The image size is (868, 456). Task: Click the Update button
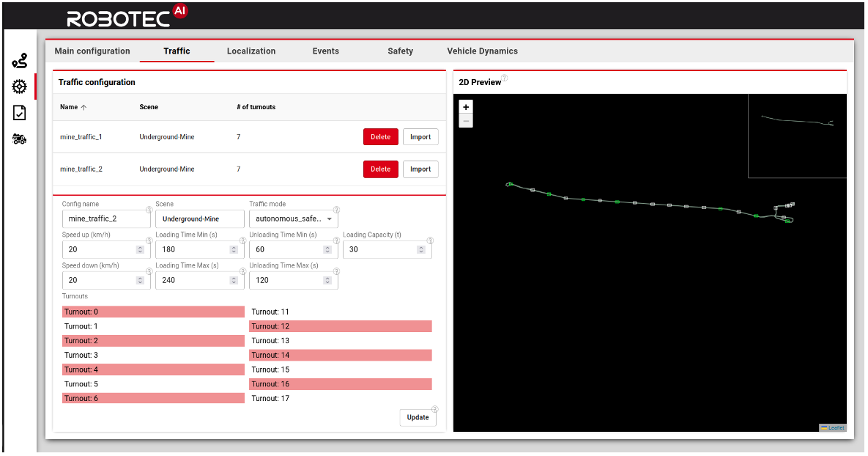418,417
